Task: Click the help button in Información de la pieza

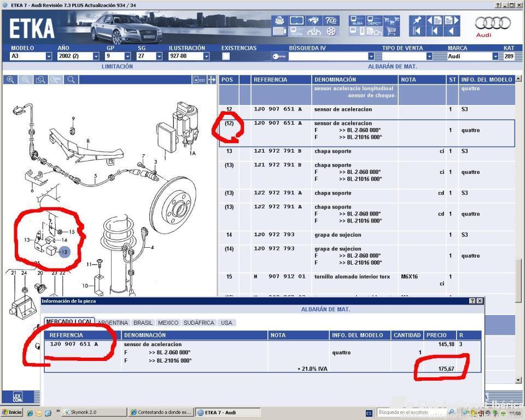Action: pos(472,301)
